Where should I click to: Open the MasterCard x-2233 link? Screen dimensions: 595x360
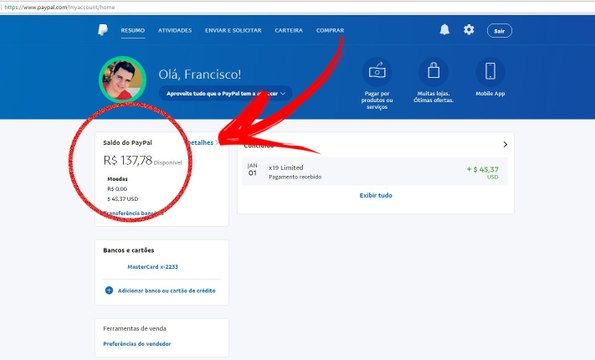153,267
